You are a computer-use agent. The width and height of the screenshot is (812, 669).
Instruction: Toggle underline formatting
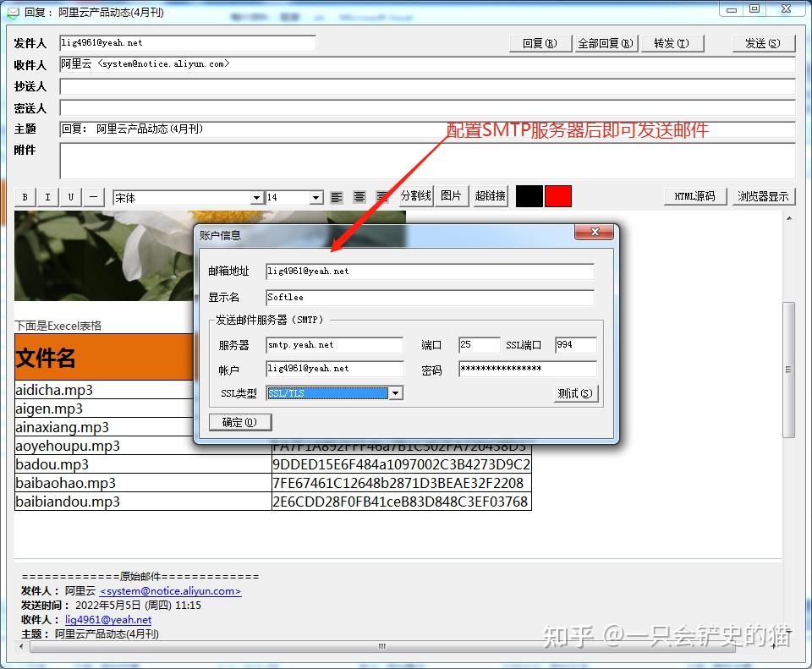pyautogui.click(x=70, y=196)
